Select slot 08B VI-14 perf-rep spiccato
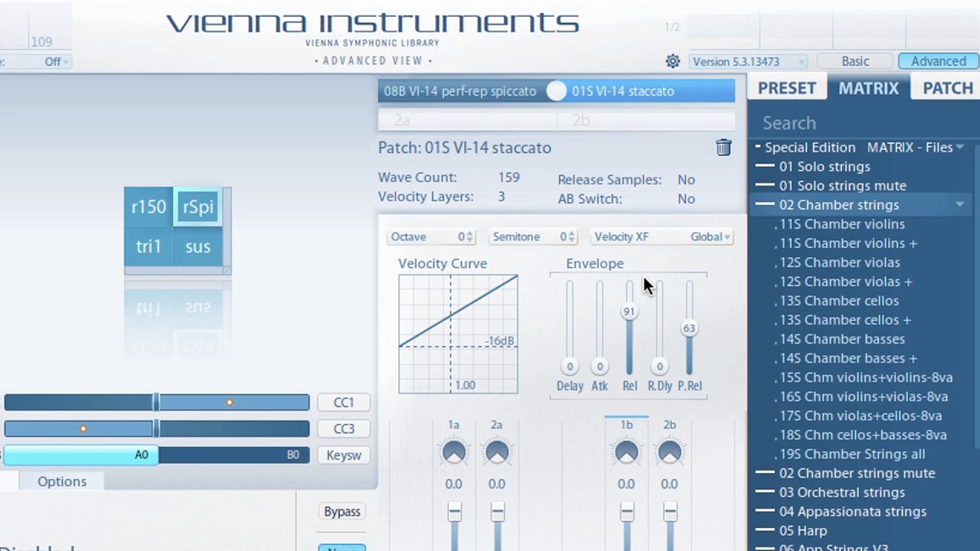The height and width of the screenshot is (551, 980). pos(462,91)
